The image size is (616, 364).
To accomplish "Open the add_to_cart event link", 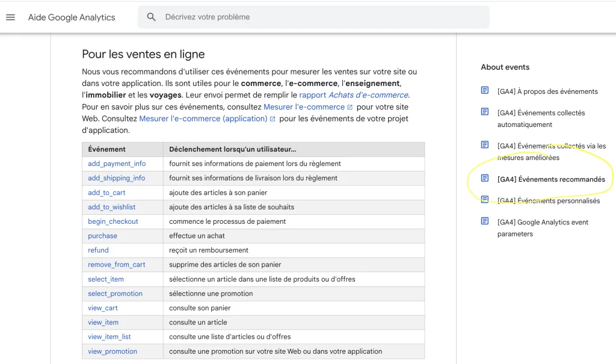I will 106,193.
